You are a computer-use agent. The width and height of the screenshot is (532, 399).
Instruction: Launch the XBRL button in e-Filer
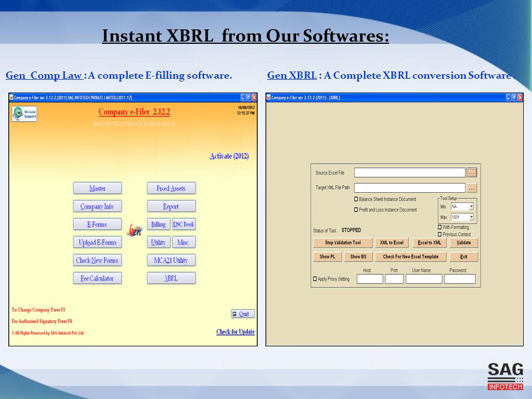(x=171, y=278)
